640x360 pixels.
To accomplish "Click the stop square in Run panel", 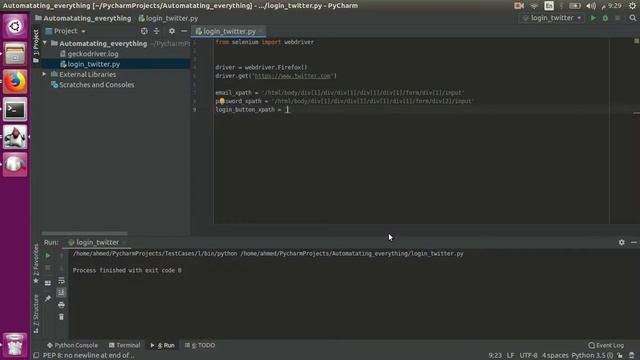I will 48,268.
